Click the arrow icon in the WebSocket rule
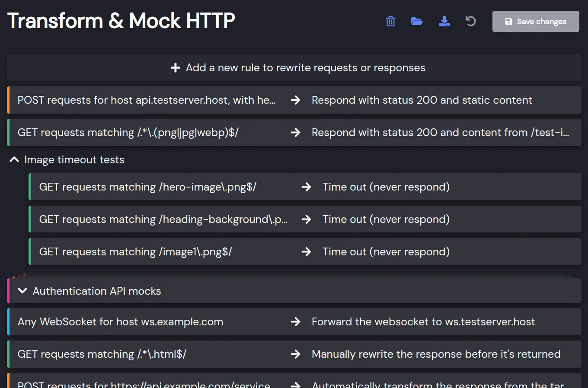This screenshot has height=388, width=588. tap(296, 322)
